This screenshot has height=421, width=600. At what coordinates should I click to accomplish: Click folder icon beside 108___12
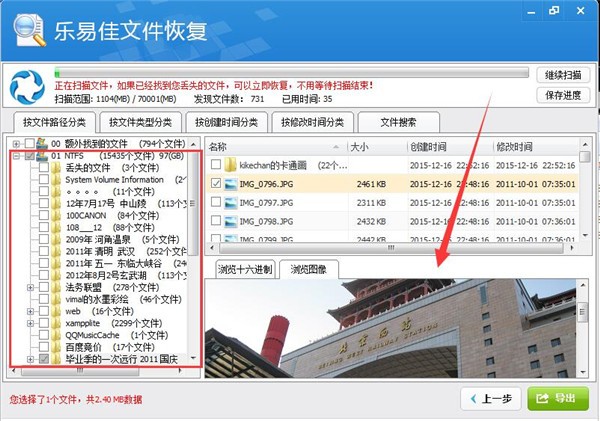coord(56,227)
